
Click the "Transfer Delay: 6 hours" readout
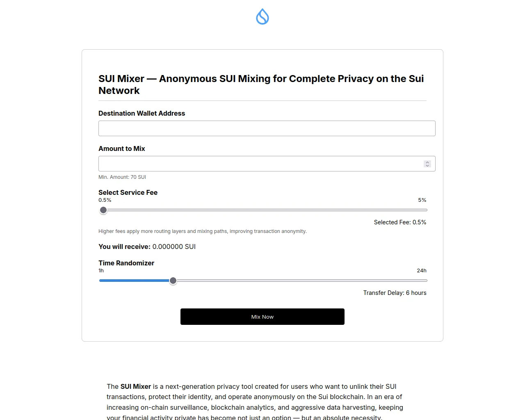(x=395, y=293)
